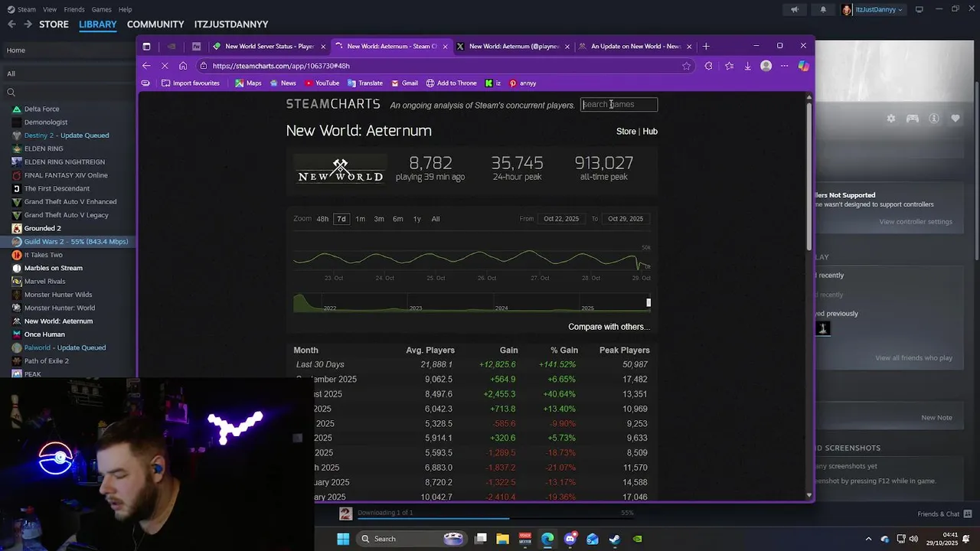Viewport: 980px width, 551px height.
Task: Set chart zoom to 48h
Action: point(322,219)
